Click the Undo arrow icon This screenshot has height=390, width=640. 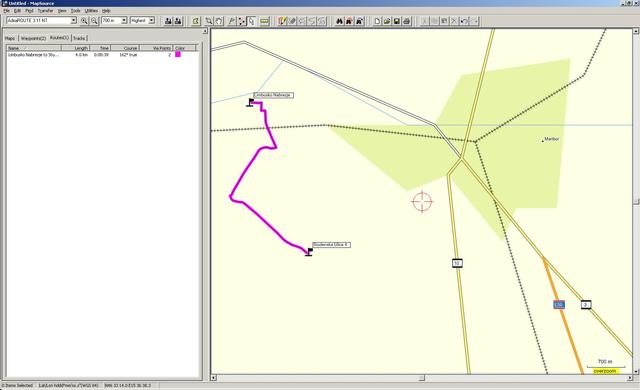464,21
